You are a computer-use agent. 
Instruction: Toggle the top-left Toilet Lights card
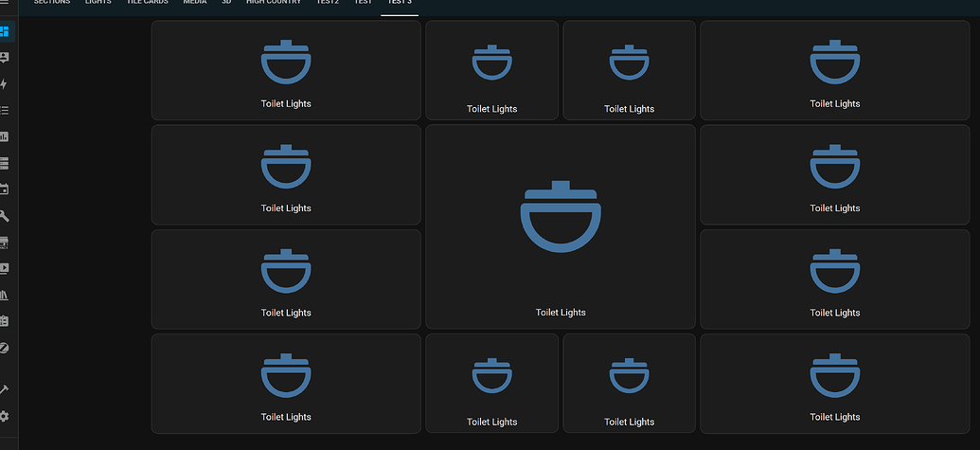[286, 70]
